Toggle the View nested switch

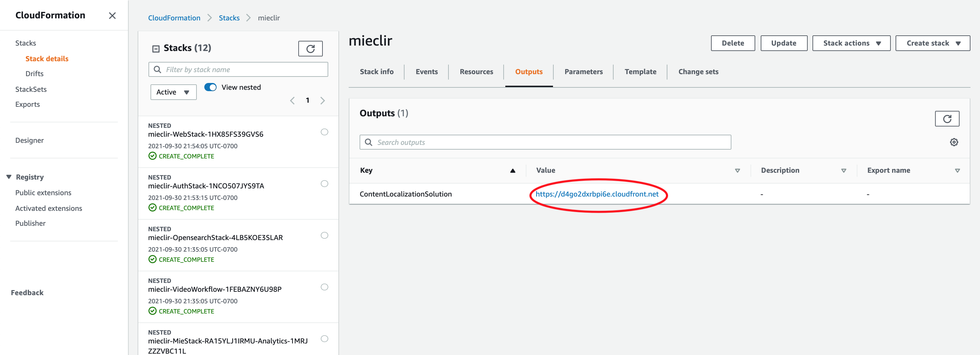[210, 87]
